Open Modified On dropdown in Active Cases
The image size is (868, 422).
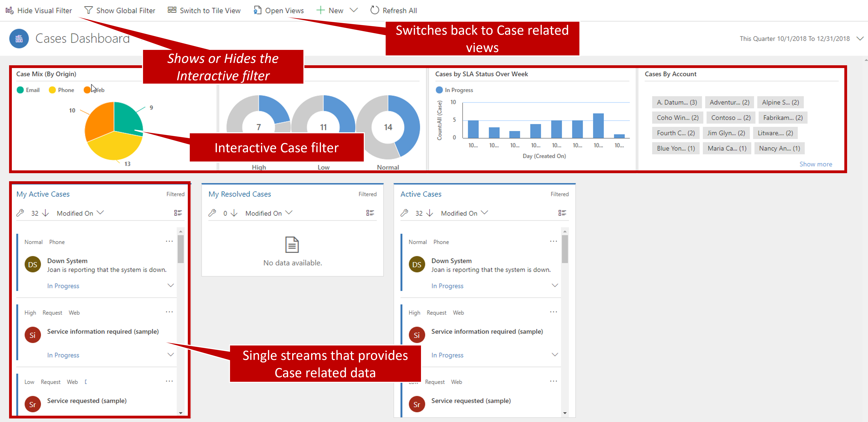tap(464, 213)
